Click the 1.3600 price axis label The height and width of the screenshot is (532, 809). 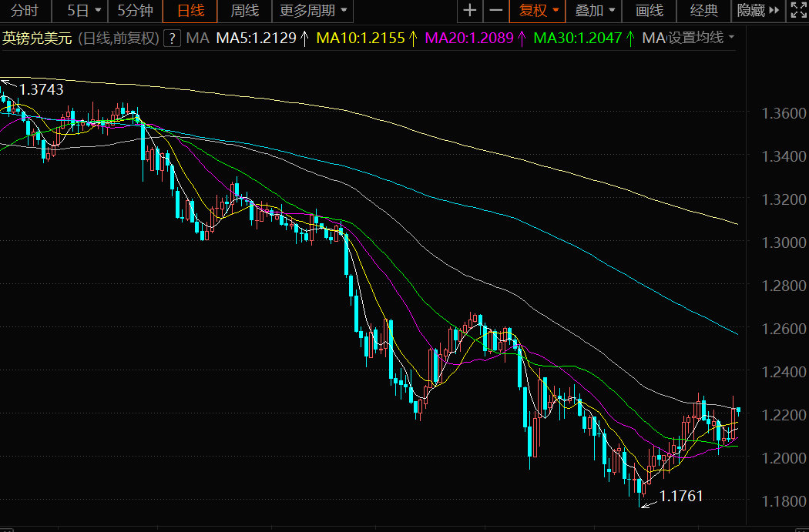click(784, 113)
